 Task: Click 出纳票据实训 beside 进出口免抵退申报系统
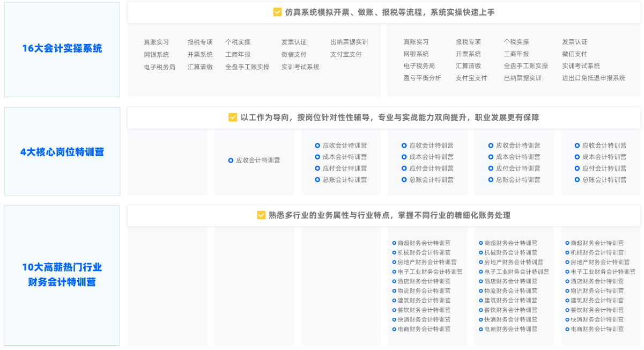[522, 78]
